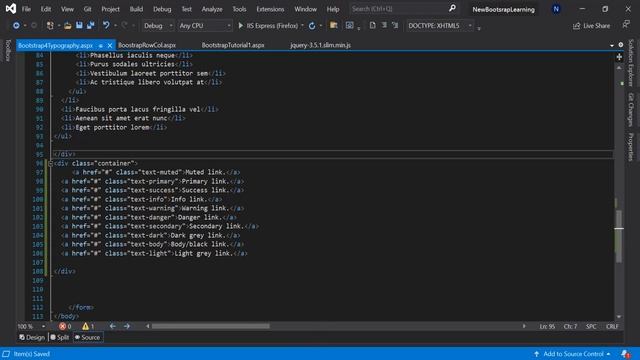Viewport: 640px width, 360px height.
Task: Show the open documents list dropdown
Action: click(x=612, y=45)
